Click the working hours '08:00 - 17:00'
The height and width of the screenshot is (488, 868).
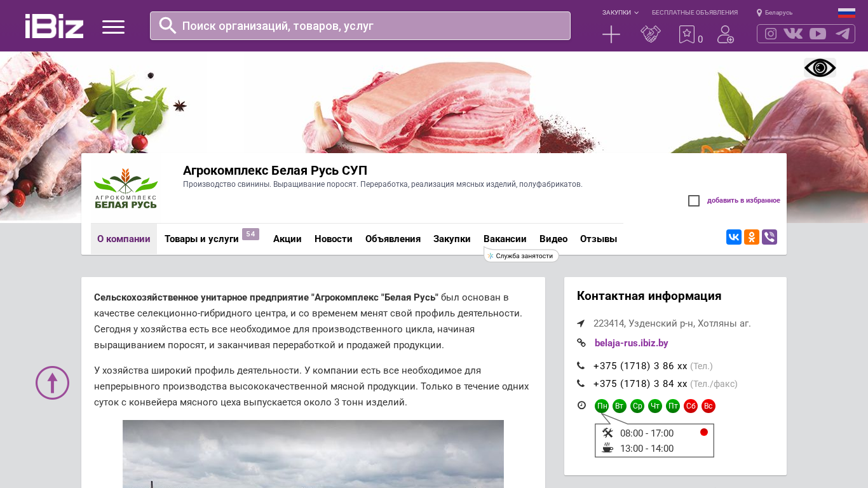pyautogui.click(x=647, y=433)
